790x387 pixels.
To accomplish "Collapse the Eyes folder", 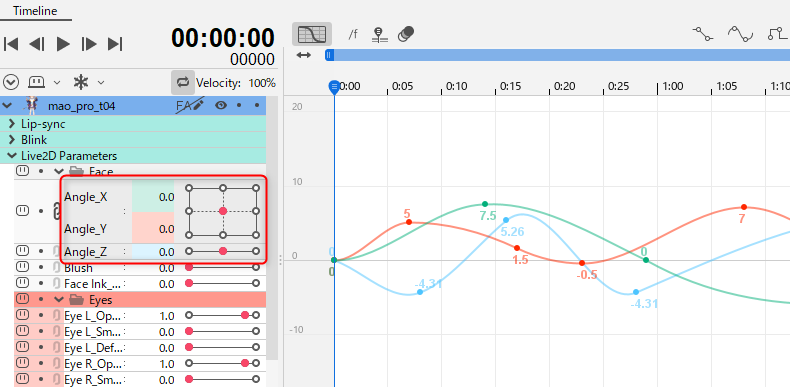I will point(59,300).
